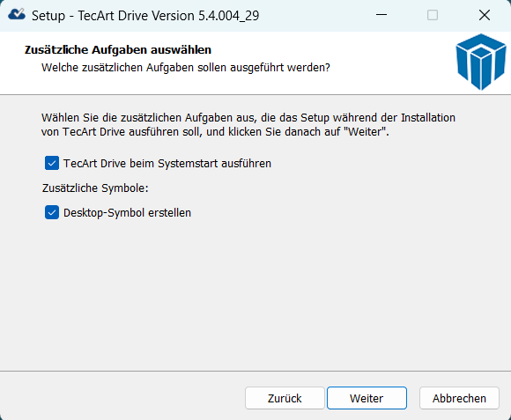Click the label text 'Desktop-Symbol erstellen'

click(127, 213)
